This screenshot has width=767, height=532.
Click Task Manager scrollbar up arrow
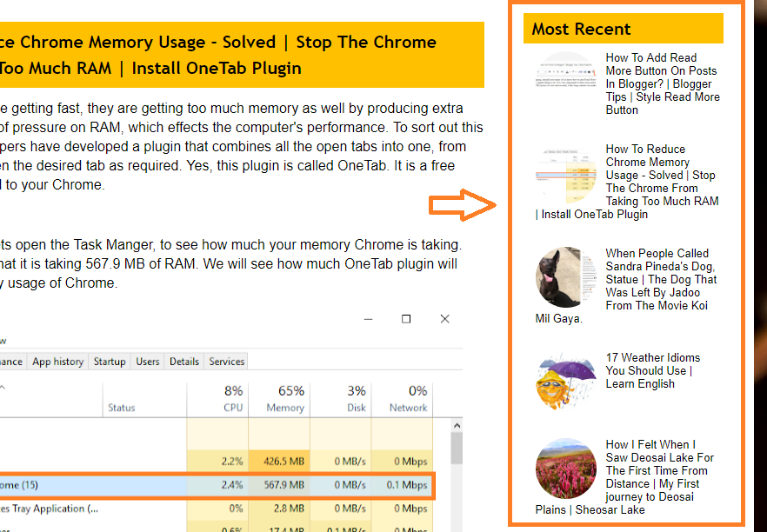click(457, 425)
